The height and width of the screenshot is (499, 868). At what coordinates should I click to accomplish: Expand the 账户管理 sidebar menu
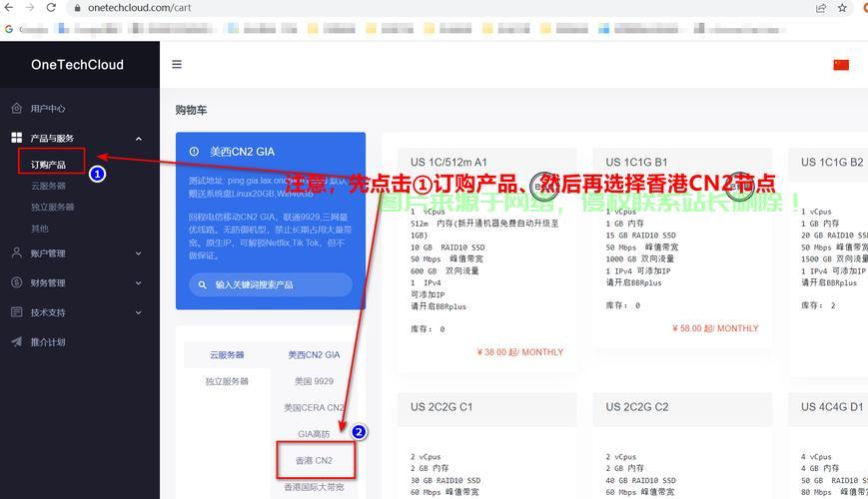click(138, 253)
